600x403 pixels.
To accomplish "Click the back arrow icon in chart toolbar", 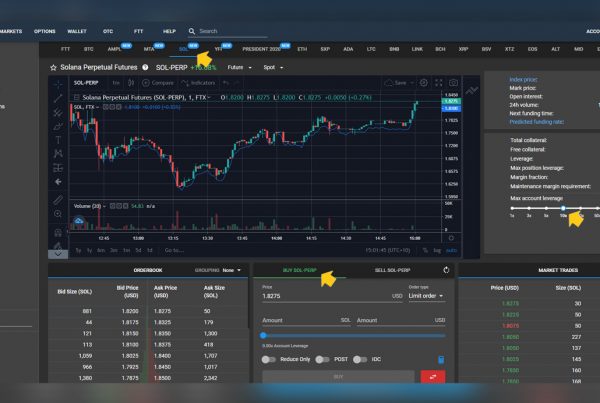I will click(58, 182).
